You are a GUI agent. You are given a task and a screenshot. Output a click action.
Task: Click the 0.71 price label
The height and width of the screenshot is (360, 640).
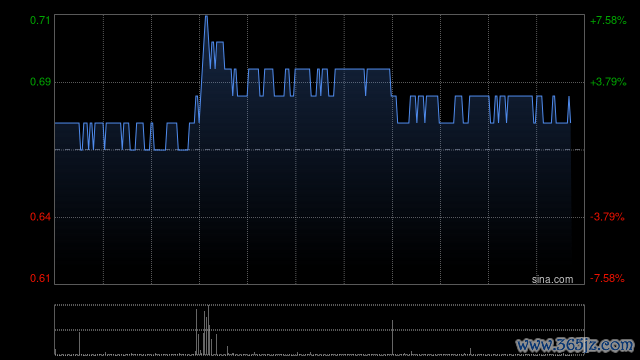(40, 20)
